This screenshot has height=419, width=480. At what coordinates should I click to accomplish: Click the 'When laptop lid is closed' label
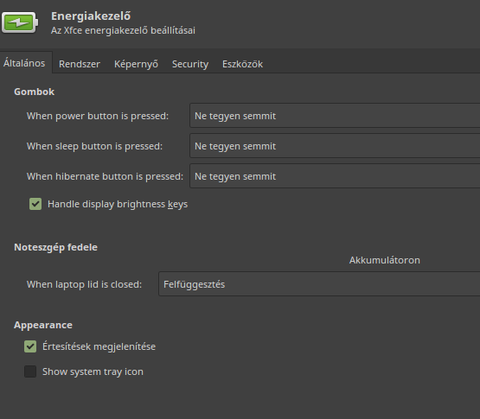pos(84,284)
